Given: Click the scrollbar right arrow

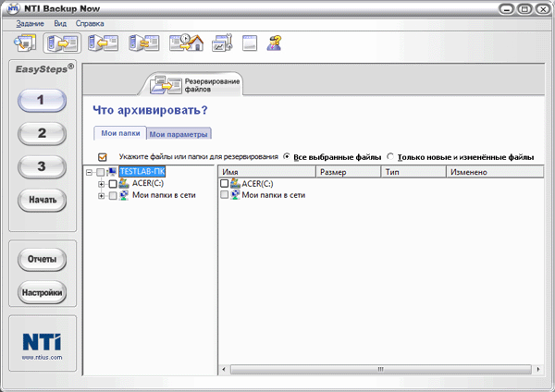Looking at the screenshot, I should tap(538, 370).
